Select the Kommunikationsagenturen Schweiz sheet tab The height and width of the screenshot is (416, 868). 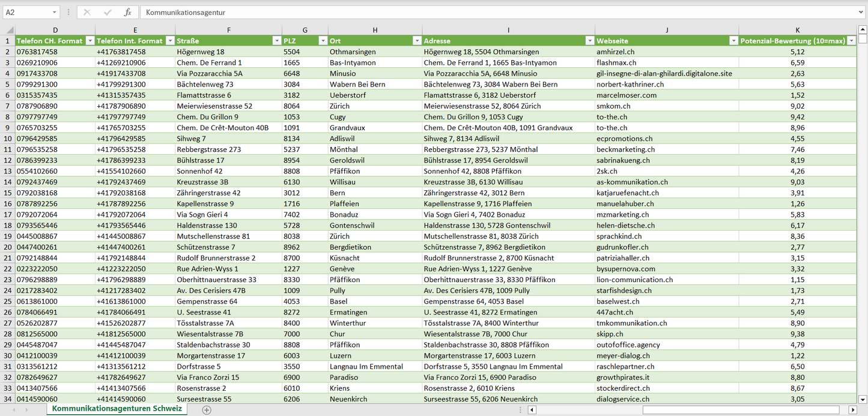pyautogui.click(x=117, y=409)
